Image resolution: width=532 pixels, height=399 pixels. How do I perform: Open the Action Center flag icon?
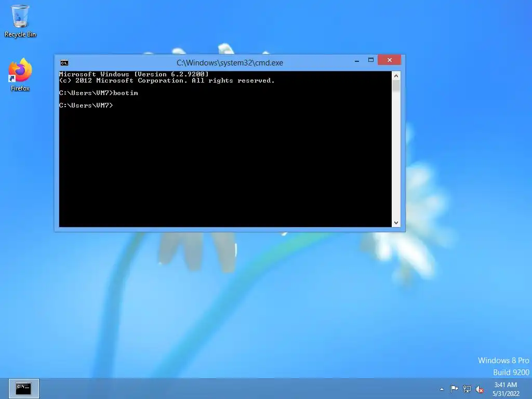tap(454, 389)
